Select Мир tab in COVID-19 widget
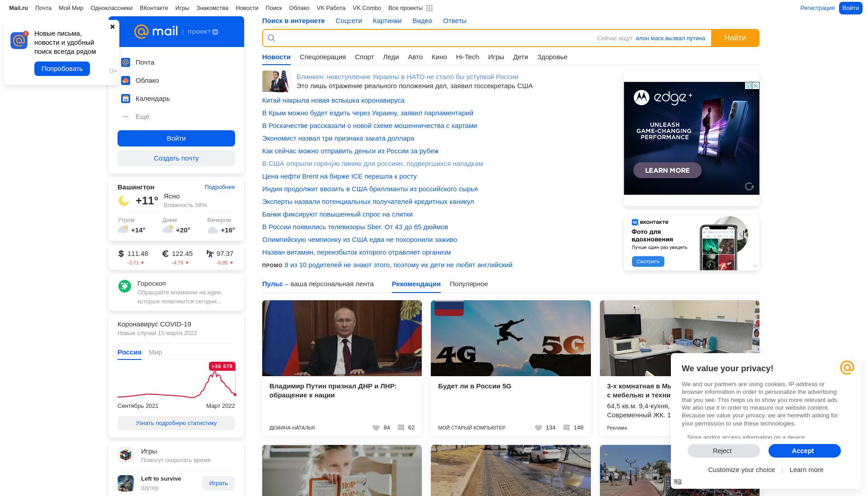The height and width of the screenshot is (496, 868). [156, 352]
